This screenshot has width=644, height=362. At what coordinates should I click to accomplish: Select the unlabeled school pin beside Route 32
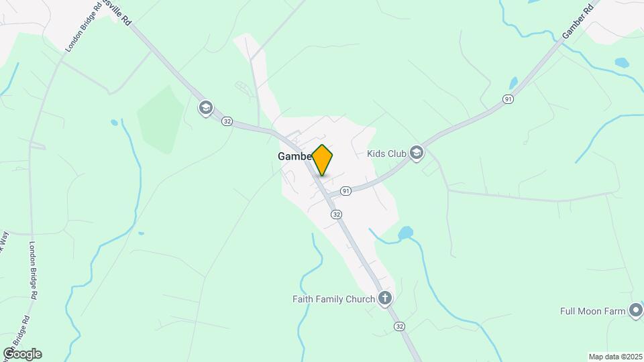[x=206, y=109]
